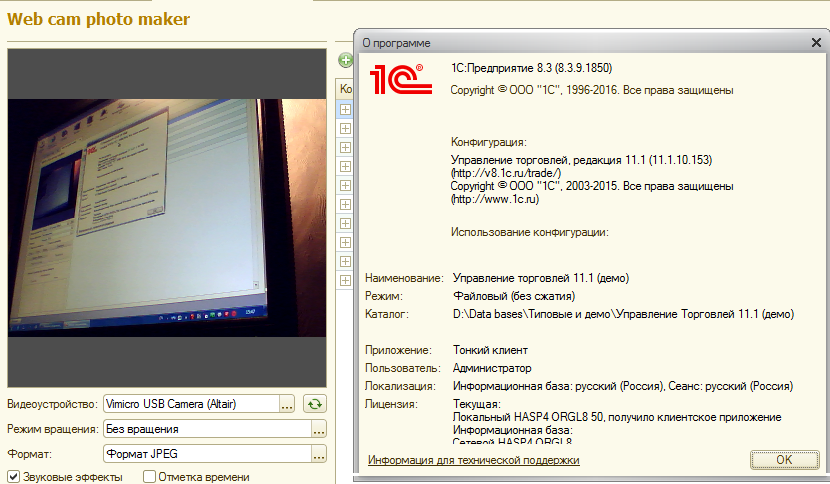Click the http://v8.1c.ru/trade/ text
The width and height of the screenshot is (830, 484).
506,173
